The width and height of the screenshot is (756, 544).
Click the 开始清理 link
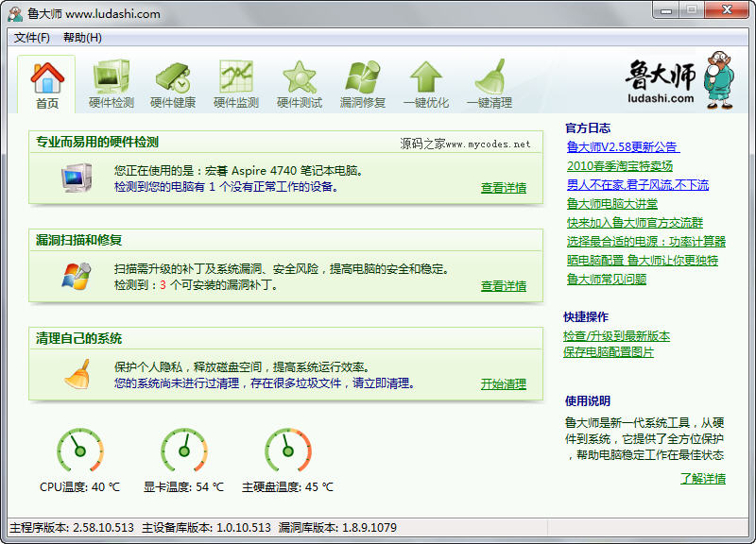point(504,384)
